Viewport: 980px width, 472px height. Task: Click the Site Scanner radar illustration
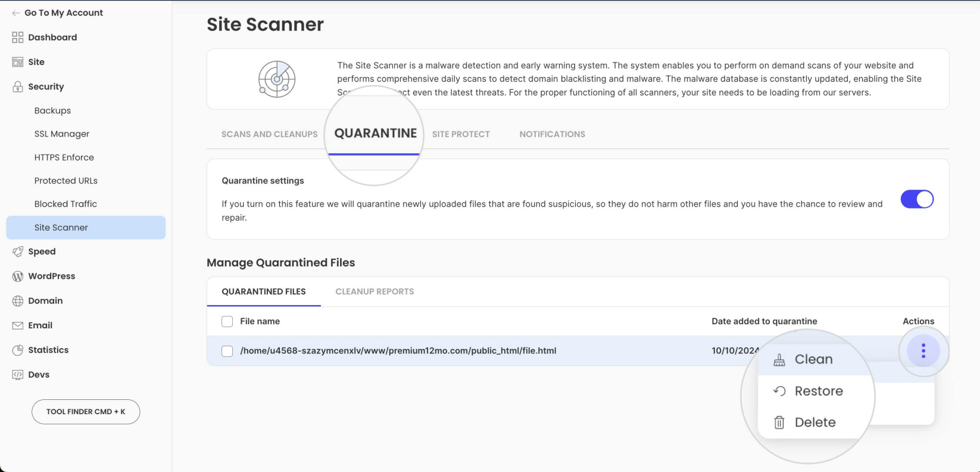coord(277,79)
